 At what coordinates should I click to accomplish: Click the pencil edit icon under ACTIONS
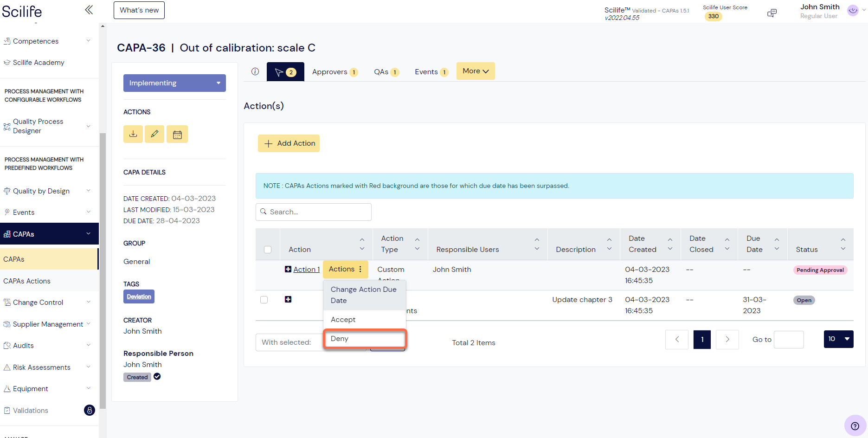(154, 134)
